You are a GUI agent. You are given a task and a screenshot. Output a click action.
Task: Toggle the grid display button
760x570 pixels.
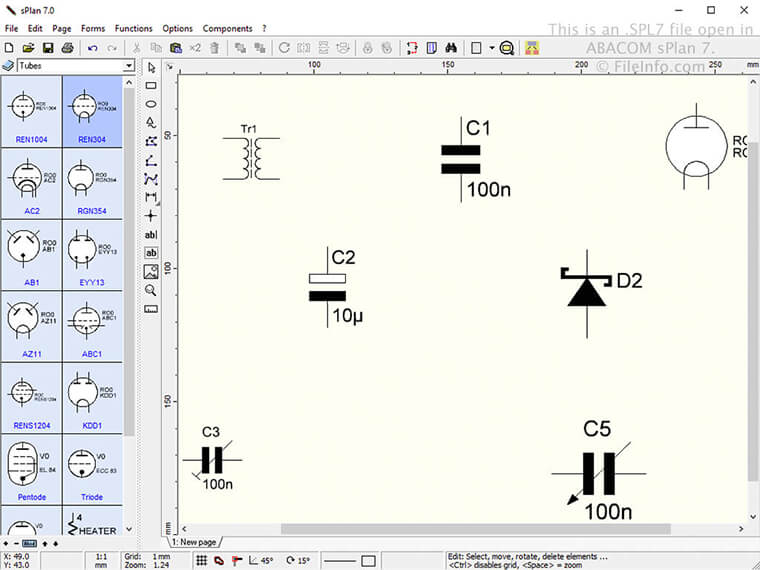point(202,561)
